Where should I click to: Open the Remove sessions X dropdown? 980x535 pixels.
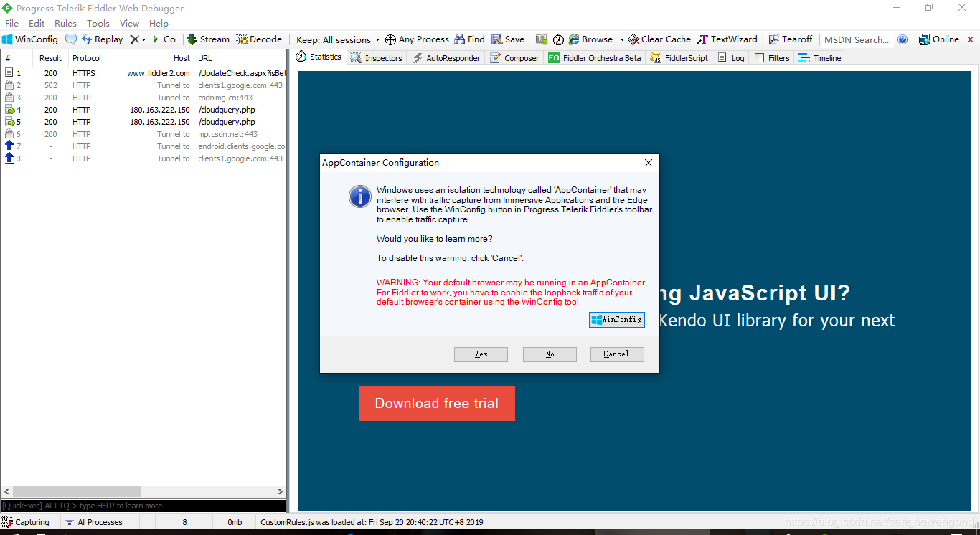[x=138, y=39]
